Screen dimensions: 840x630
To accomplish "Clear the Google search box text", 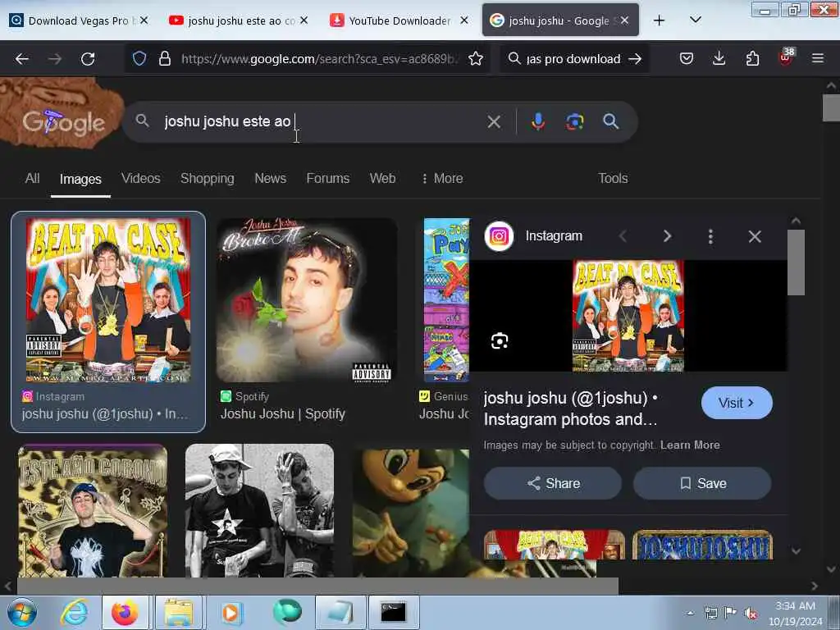I will [x=494, y=122].
